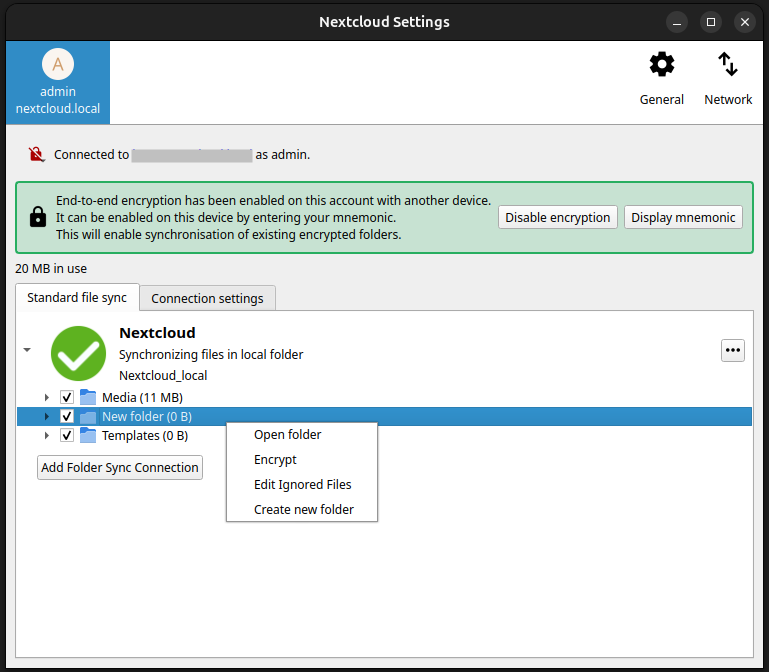Switch to Connection settings tab
Screen dimensions: 769x672
click(207, 298)
